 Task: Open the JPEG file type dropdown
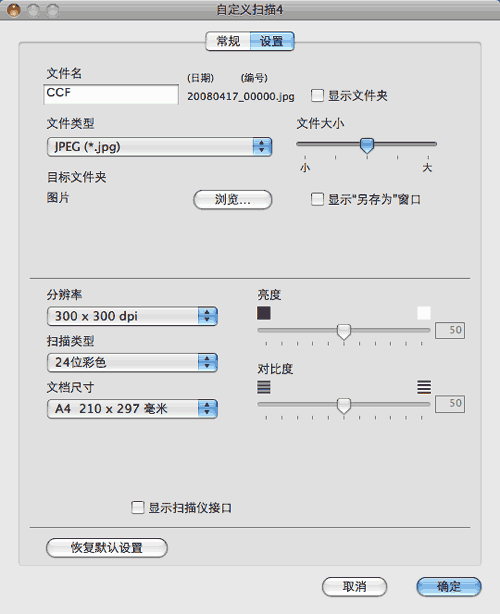coord(159,147)
